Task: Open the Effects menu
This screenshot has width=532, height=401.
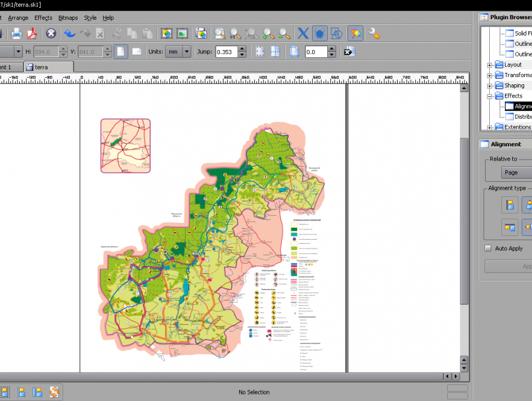Action: tap(43, 17)
